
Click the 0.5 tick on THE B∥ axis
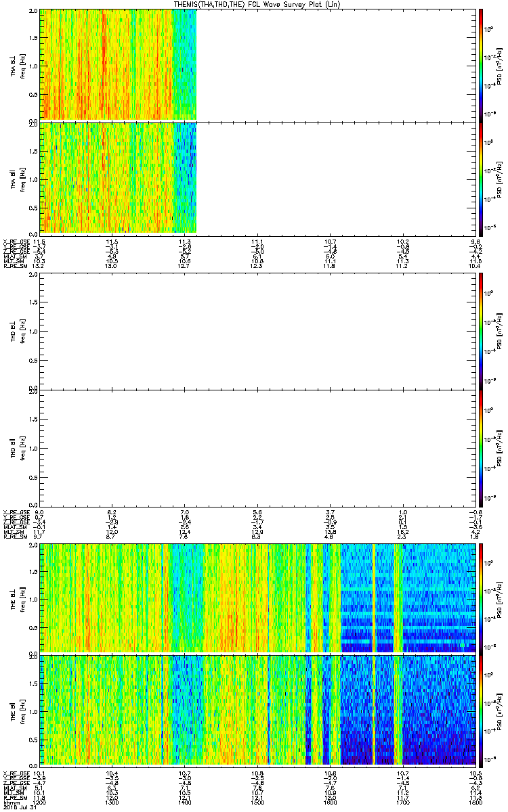tap(33, 740)
